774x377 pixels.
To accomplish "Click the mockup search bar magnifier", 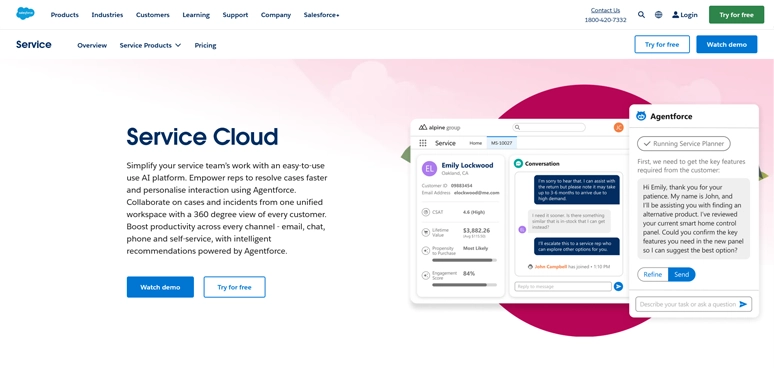I will (516, 127).
